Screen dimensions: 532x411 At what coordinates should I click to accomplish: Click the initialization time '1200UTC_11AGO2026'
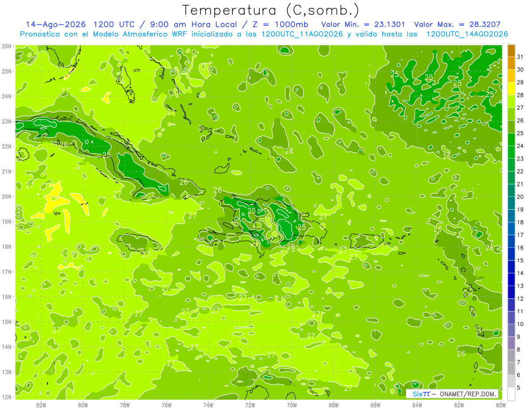(302, 34)
